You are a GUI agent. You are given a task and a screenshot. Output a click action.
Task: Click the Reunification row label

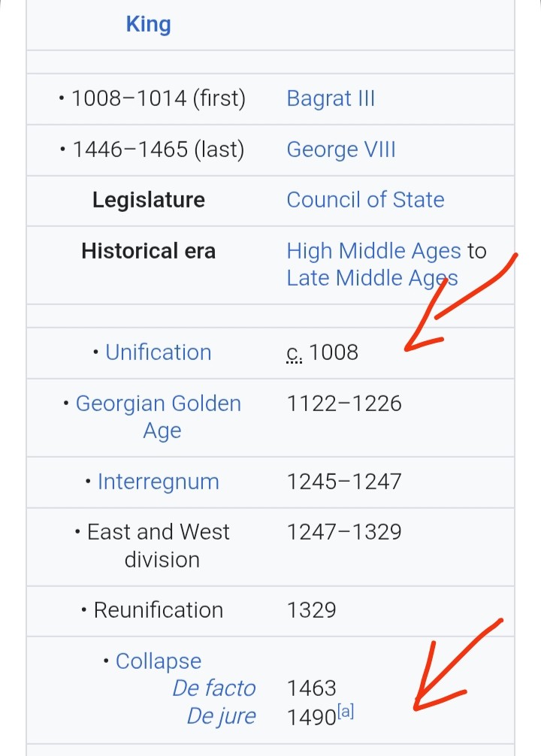coord(158,609)
